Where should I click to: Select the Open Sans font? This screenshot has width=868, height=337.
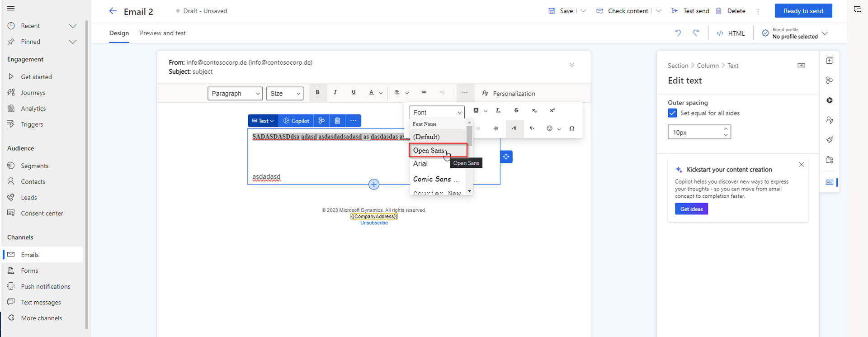click(x=438, y=150)
